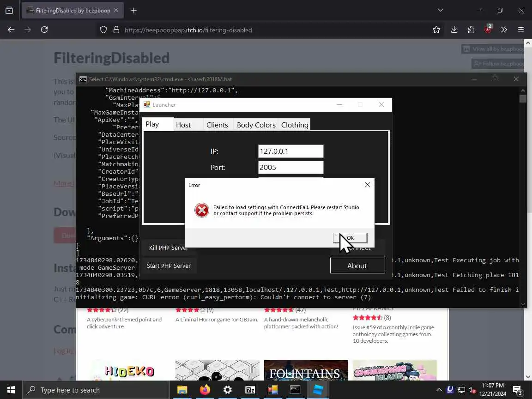Click the Firefox View icon
This screenshot has width=532, height=399.
[10, 11]
